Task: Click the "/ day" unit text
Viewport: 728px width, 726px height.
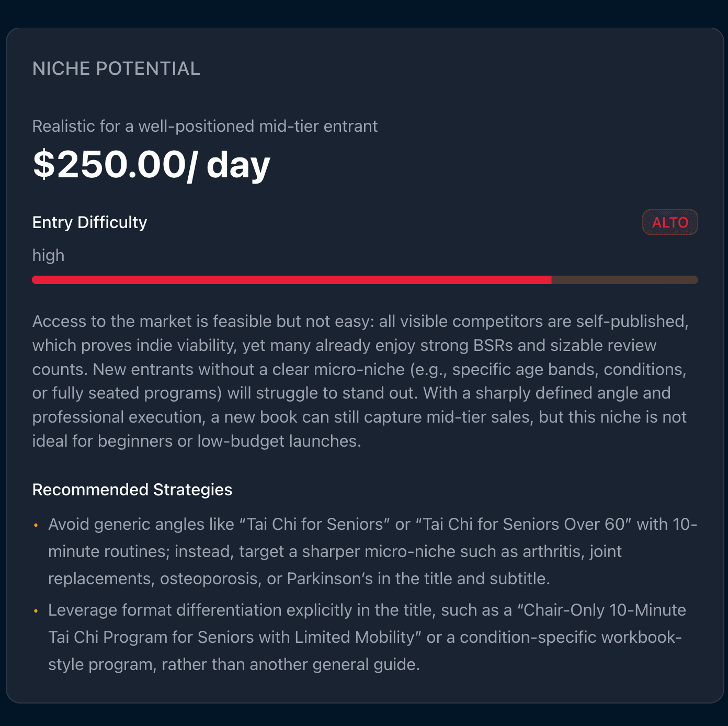Action: [x=229, y=165]
